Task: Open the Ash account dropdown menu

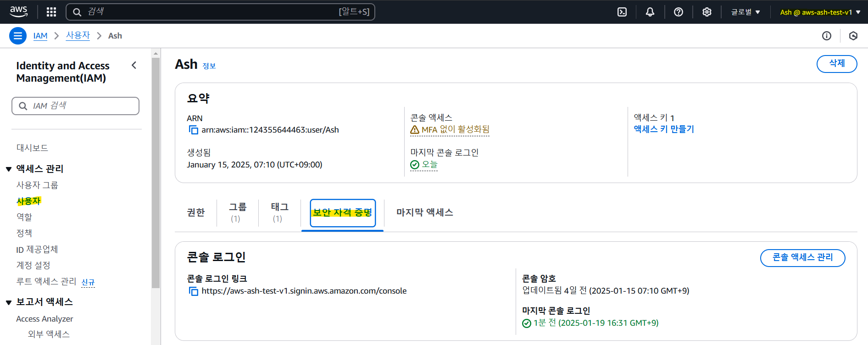Action: point(820,12)
